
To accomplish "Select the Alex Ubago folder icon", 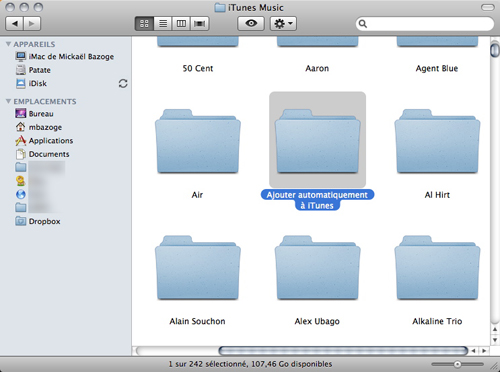I will [x=317, y=268].
